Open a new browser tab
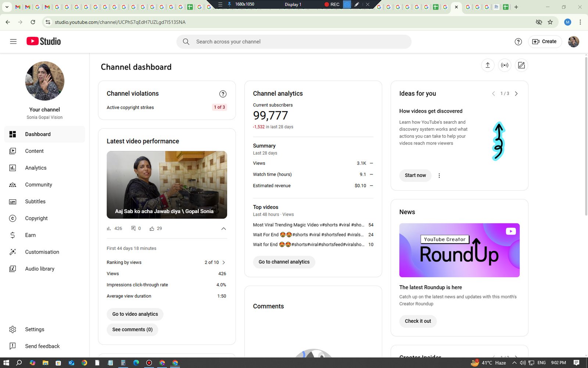 point(516,7)
